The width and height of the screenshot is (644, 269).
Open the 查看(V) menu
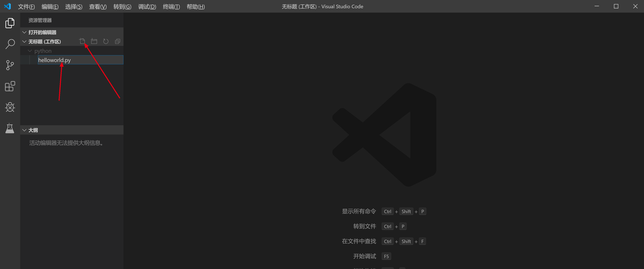click(98, 7)
